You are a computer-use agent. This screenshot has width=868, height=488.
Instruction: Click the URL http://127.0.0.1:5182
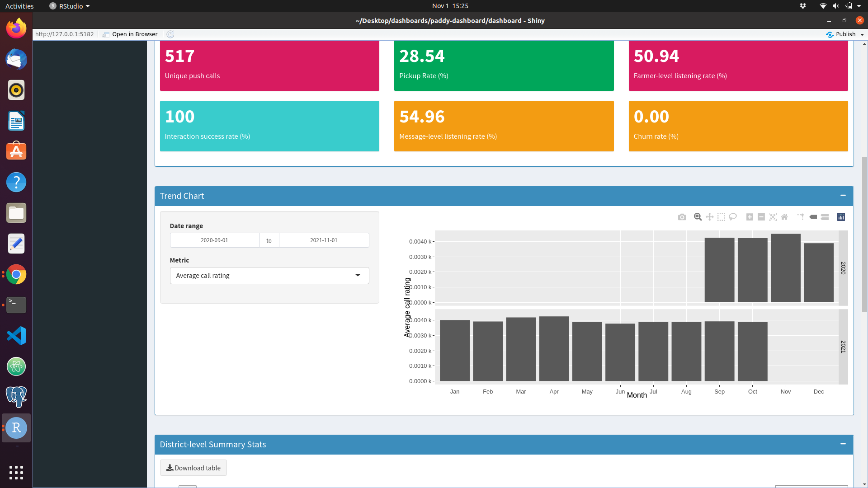point(65,34)
